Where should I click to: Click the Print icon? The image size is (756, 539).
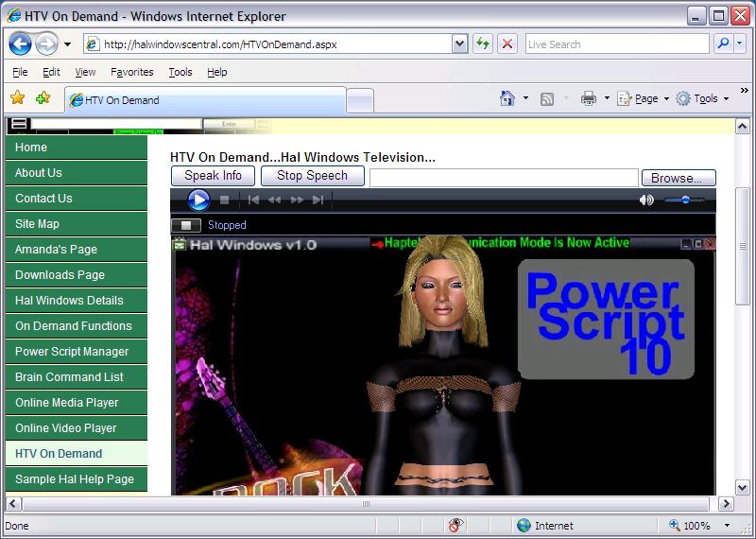(x=588, y=98)
